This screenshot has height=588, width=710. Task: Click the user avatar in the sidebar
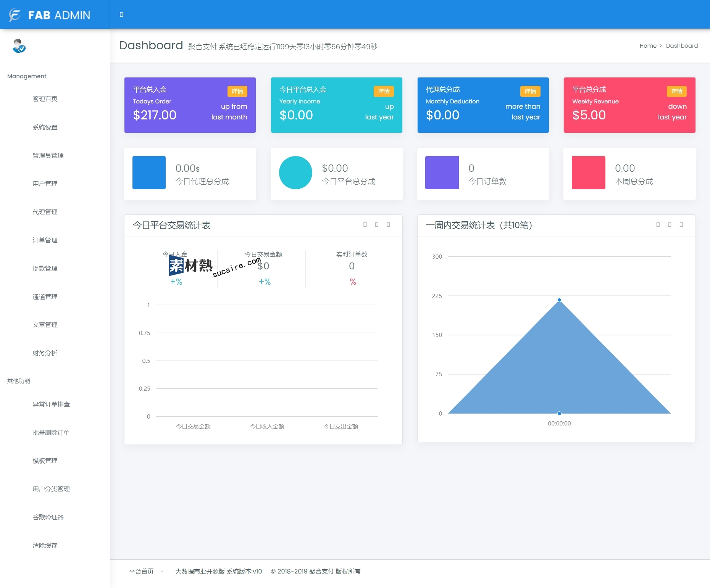(19, 46)
